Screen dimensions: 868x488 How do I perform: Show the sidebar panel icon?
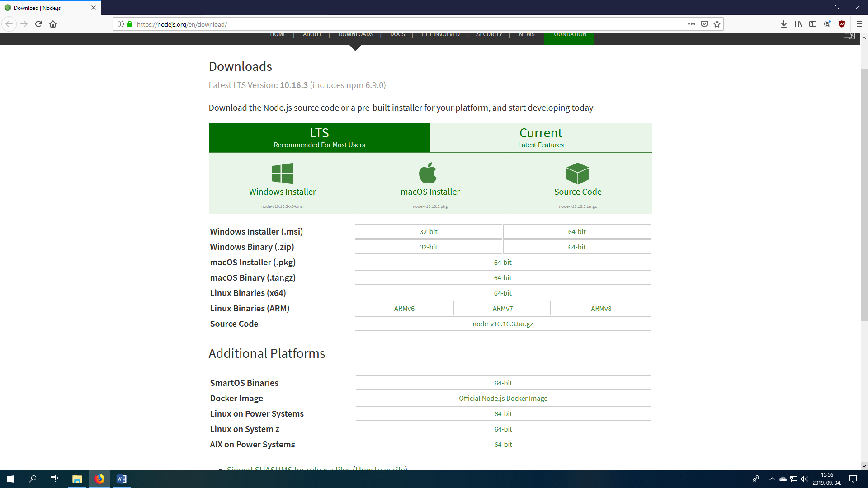point(813,24)
